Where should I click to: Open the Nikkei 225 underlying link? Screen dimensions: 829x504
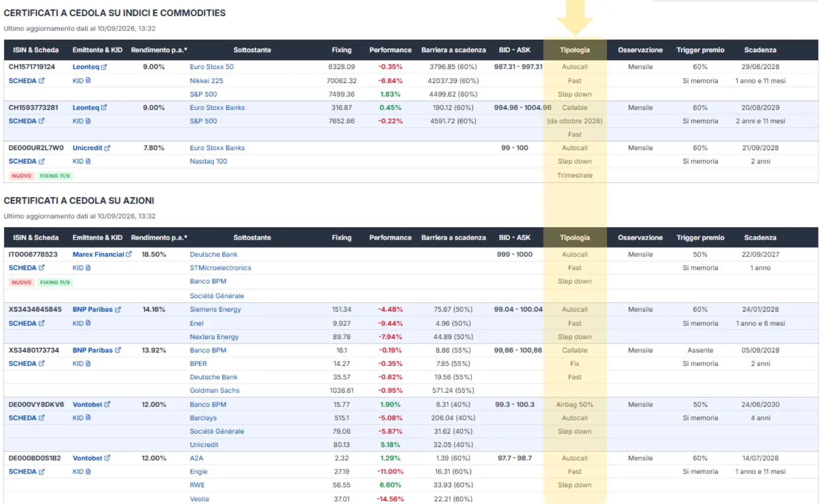[206, 81]
